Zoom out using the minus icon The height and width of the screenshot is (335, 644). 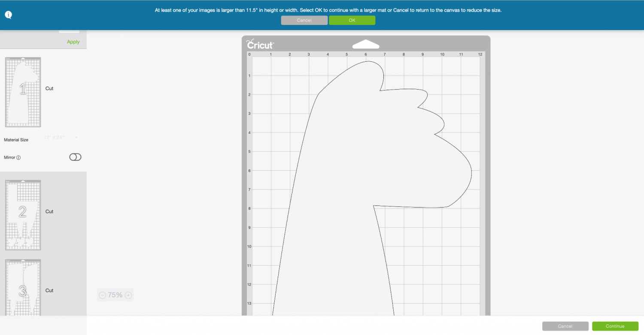[x=102, y=295]
